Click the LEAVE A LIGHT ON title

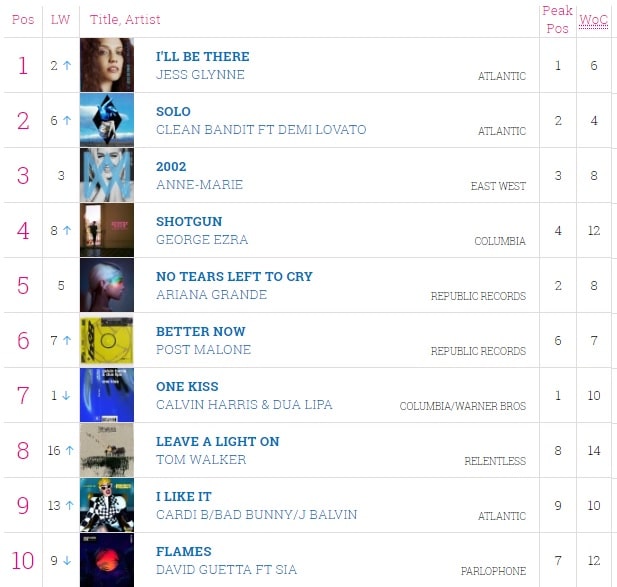click(218, 442)
